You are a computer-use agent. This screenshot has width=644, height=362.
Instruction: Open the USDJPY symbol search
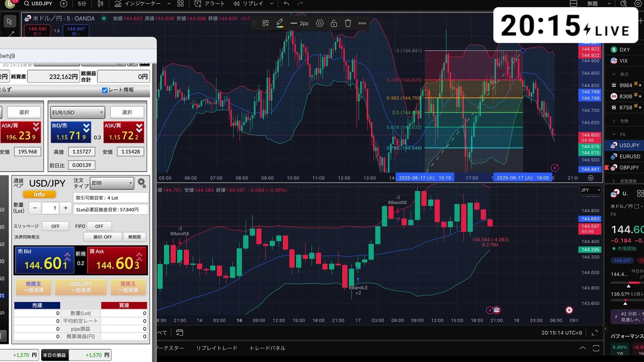click(39, 4)
